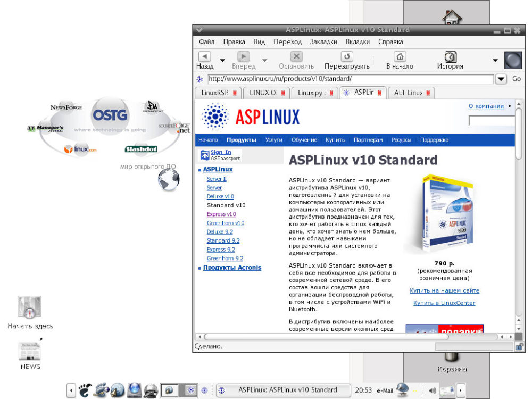Click the site icon beside the address bar
532x399 pixels.
coord(200,79)
